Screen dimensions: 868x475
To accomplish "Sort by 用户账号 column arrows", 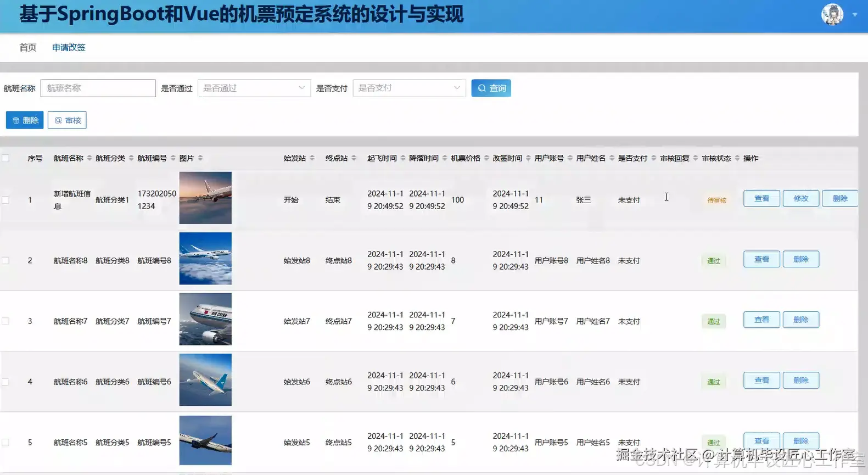I will [570, 158].
